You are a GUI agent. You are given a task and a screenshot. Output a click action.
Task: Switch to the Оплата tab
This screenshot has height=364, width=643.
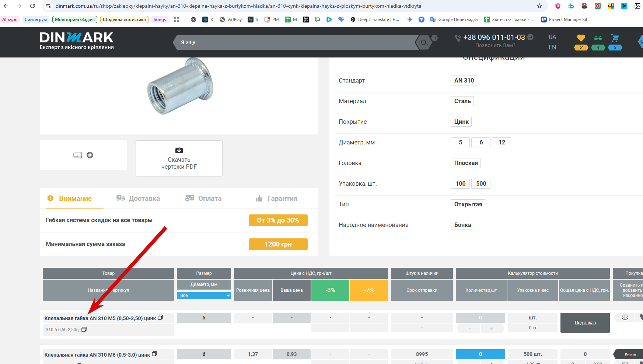[204, 199]
